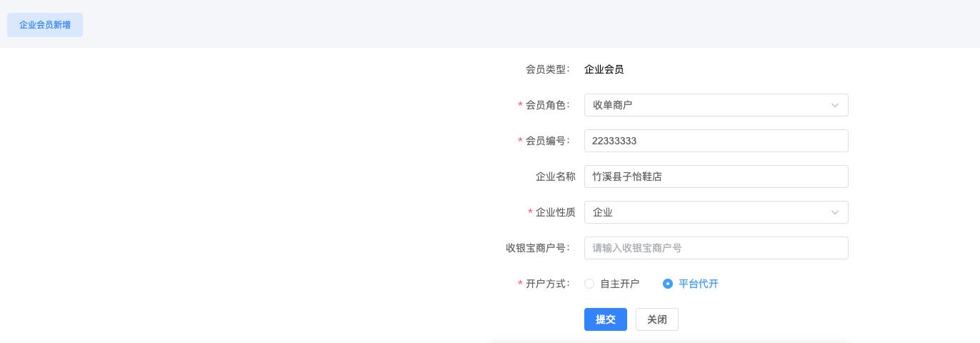The height and width of the screenshot is (343, 980).
Task: Click the 企业会员 type value text
Action: coord(604,69)
